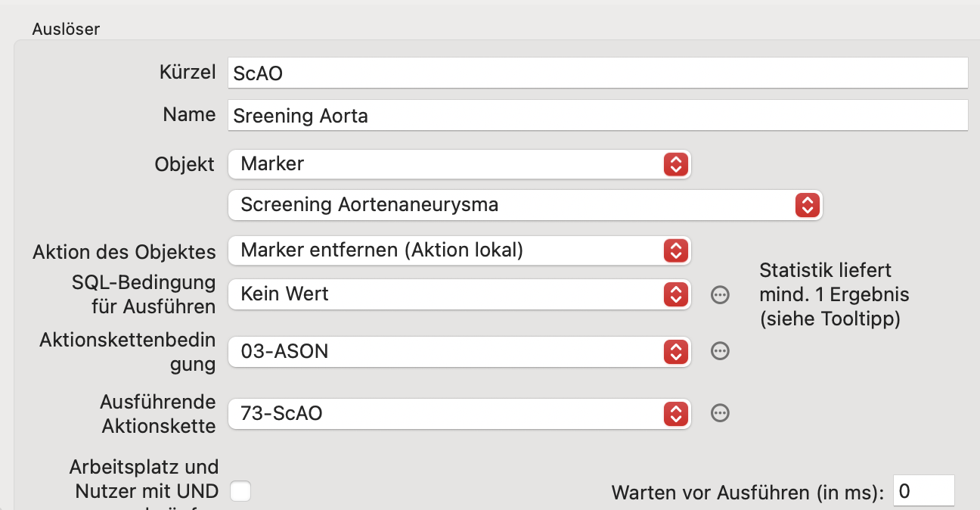Expand the Screening Aortenaneurysma dropdown
Screen dimensions: 980x510
[x=525, y=204]
